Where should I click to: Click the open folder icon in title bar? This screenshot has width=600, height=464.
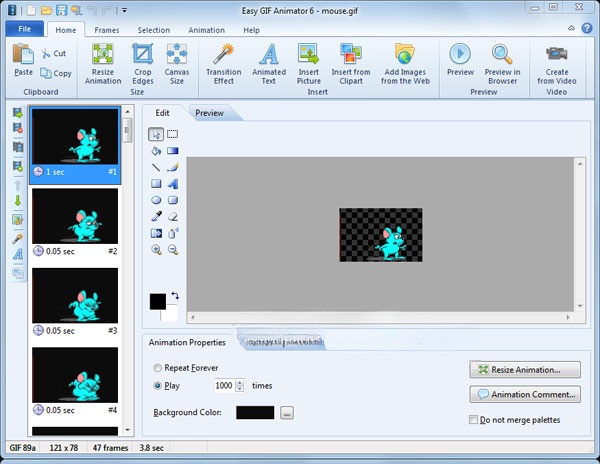point(46,10)
